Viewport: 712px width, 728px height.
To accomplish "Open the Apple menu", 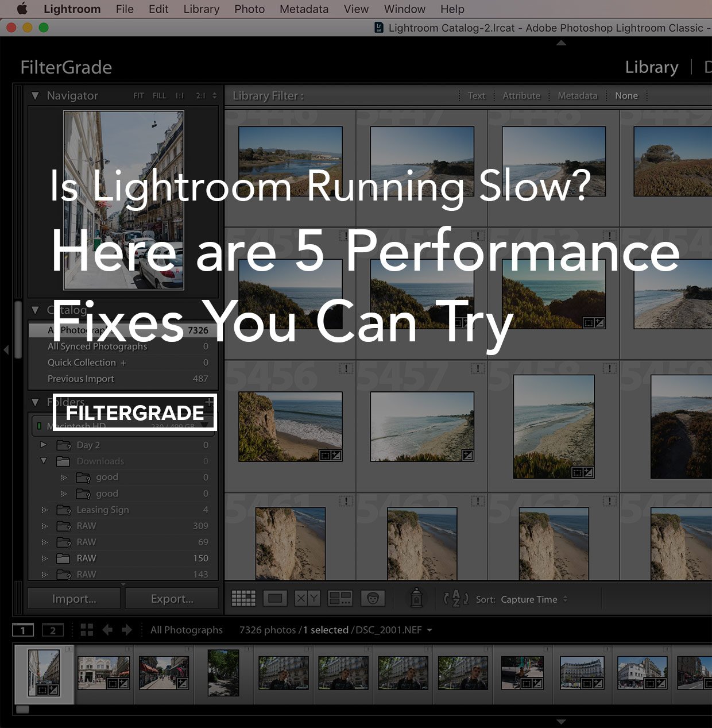I will pyautogui.click(x=22, y=9).
